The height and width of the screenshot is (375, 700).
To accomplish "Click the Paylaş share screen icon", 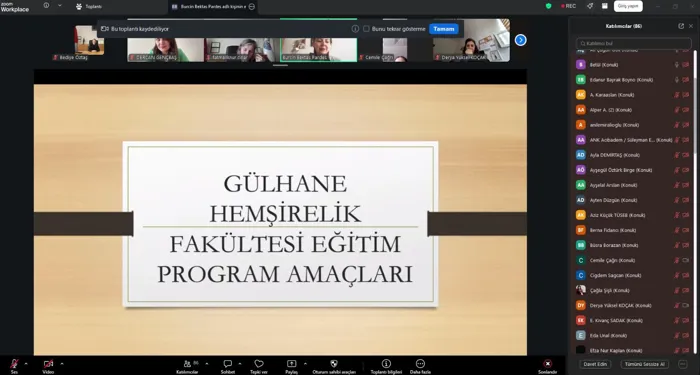I will coord(292,364).
